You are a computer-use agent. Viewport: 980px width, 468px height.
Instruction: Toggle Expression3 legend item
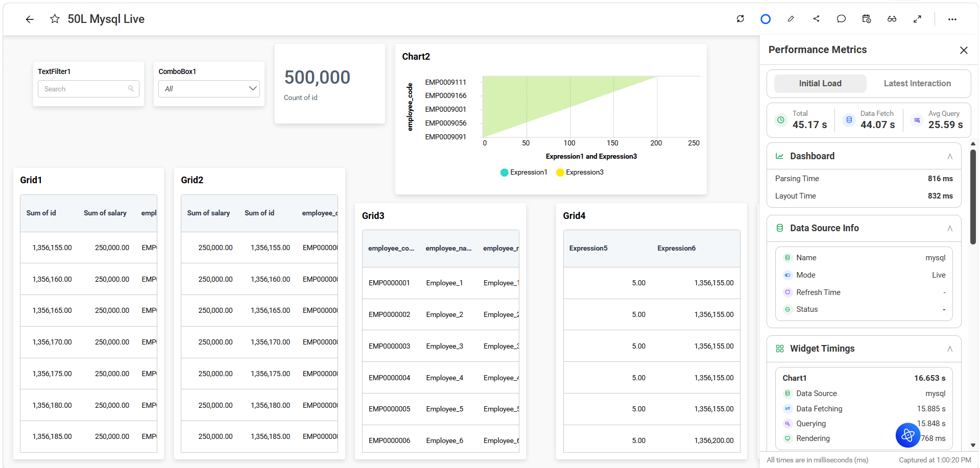[x=580, y=173]
